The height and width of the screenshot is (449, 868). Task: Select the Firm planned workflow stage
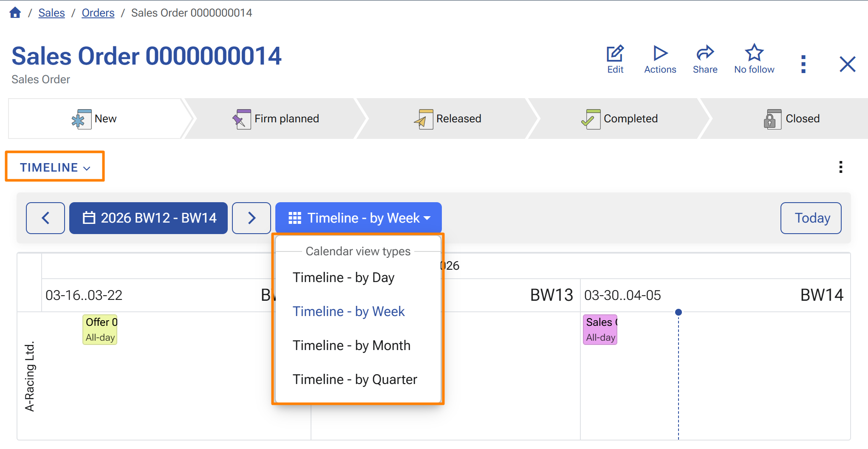[x=286, y=119]
